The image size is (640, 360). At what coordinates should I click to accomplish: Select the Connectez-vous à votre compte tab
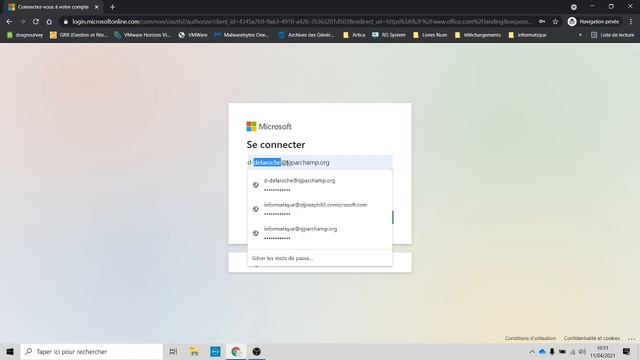[53, 7]
